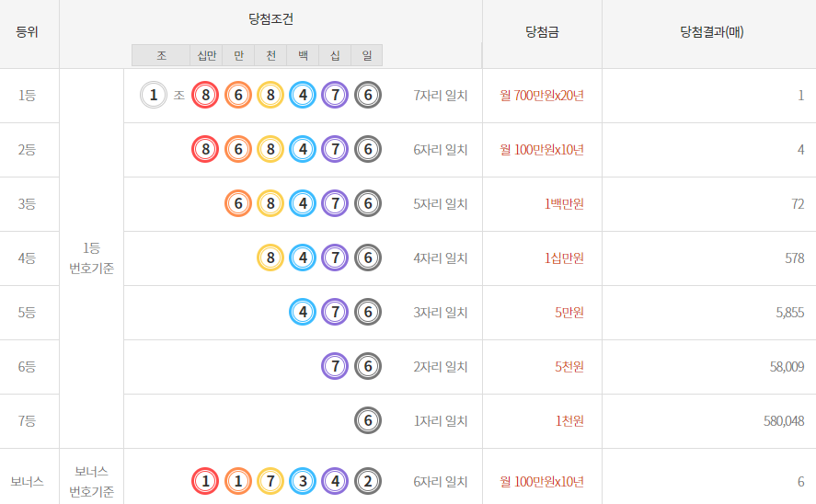Click the yellow 8 ball in 4등 row
The width and height of the screenshot is (816, 504).
tap(270, 258)
